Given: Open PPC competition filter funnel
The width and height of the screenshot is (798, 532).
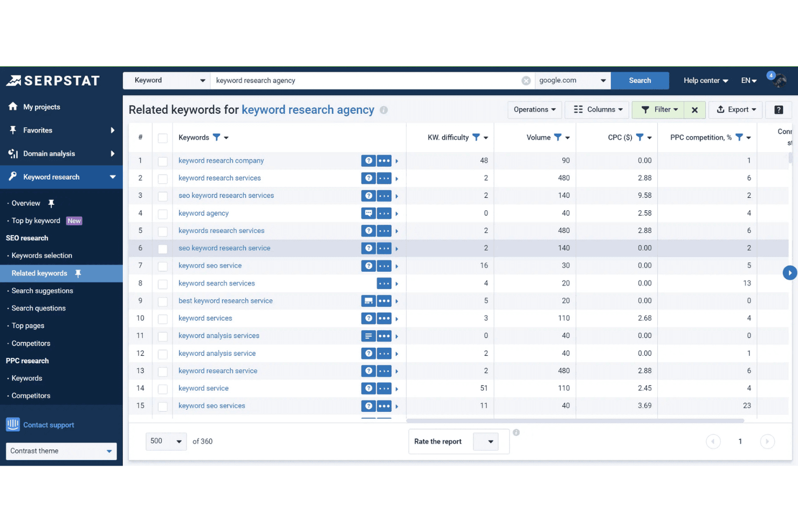Looking at the screenshot, I should [x=739, y=137].
